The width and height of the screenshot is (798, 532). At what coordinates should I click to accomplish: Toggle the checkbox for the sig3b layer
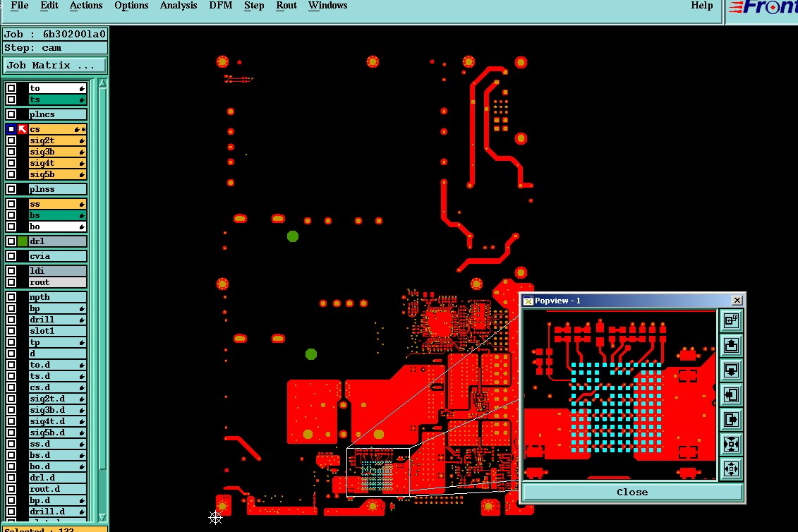coord(11,152)
